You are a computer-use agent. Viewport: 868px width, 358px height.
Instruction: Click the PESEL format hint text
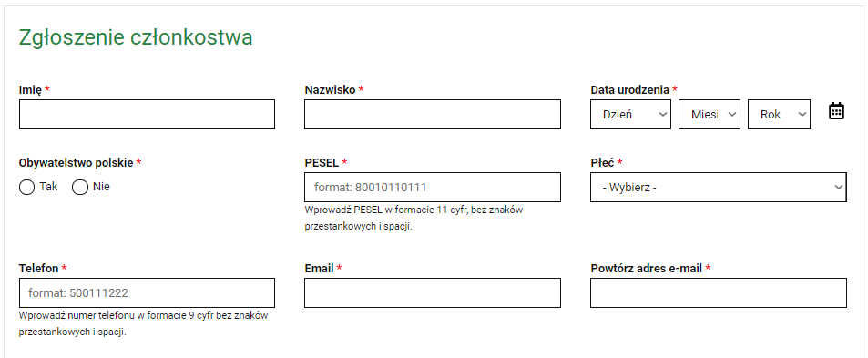pos(414,218)
